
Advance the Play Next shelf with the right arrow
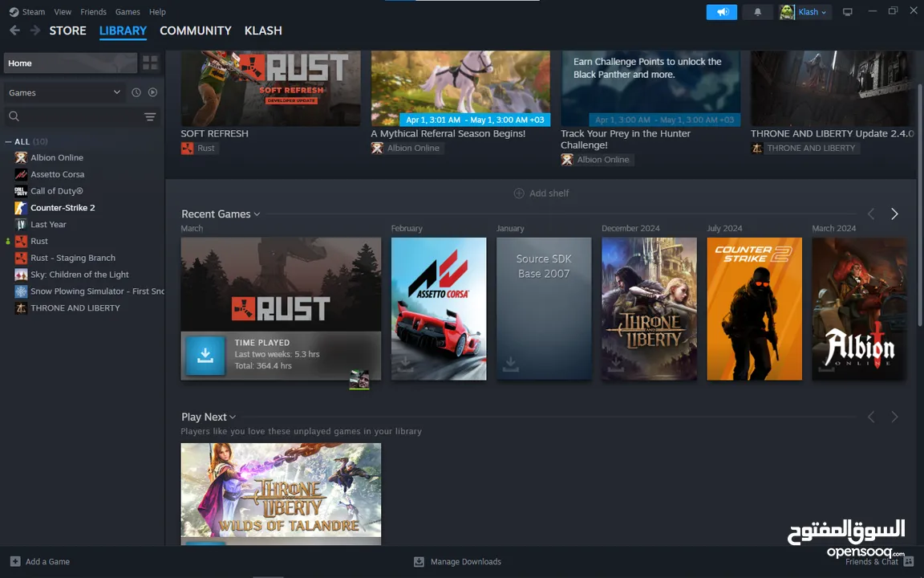[x=894, y=417]
